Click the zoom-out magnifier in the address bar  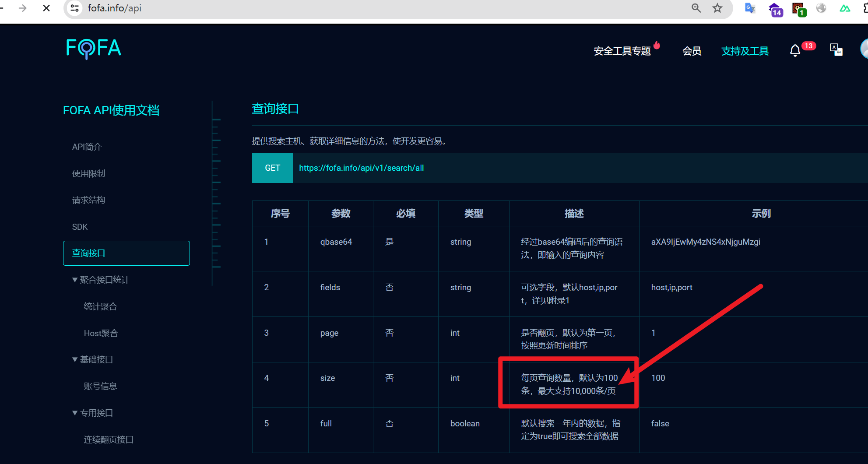tap(696, 8)
